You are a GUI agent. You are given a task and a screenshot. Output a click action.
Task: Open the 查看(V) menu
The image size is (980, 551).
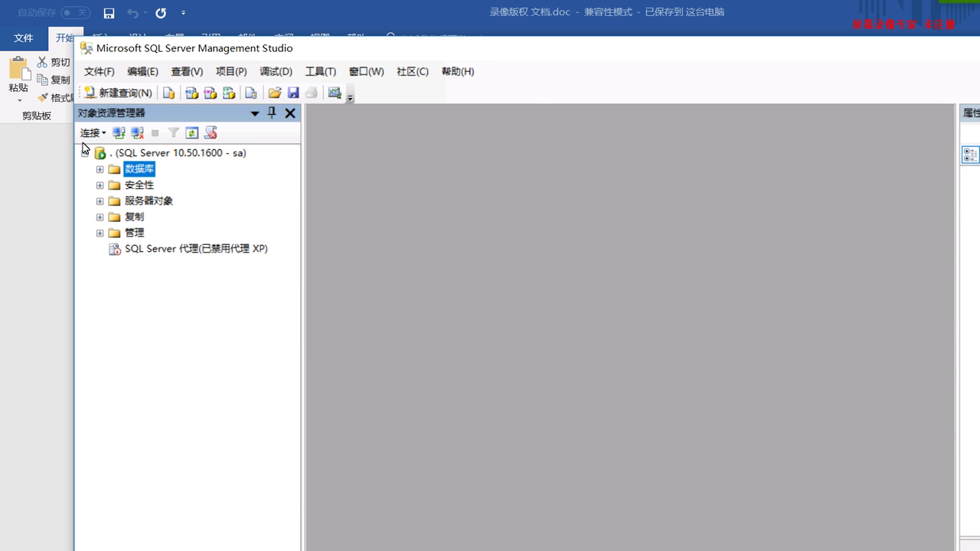pos(187,71)
